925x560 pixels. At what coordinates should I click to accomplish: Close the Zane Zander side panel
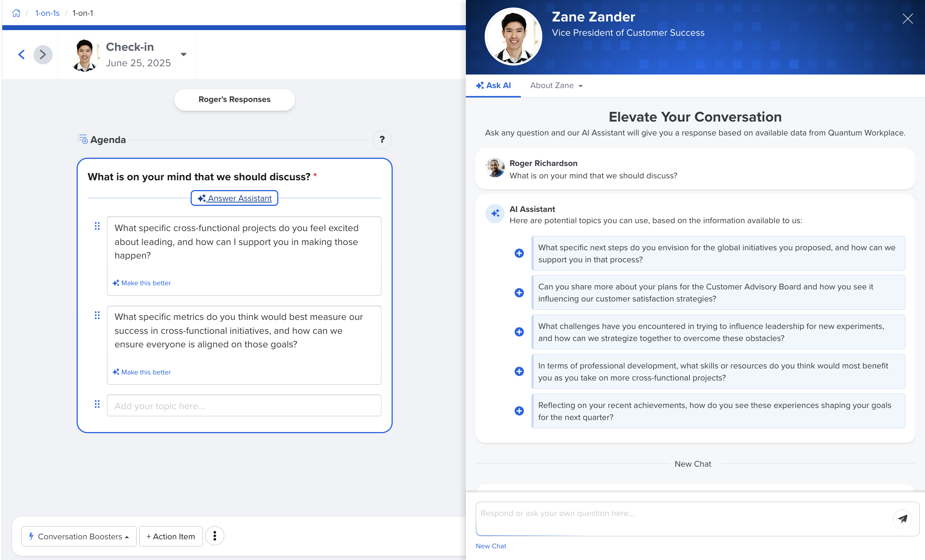(908, 19)
